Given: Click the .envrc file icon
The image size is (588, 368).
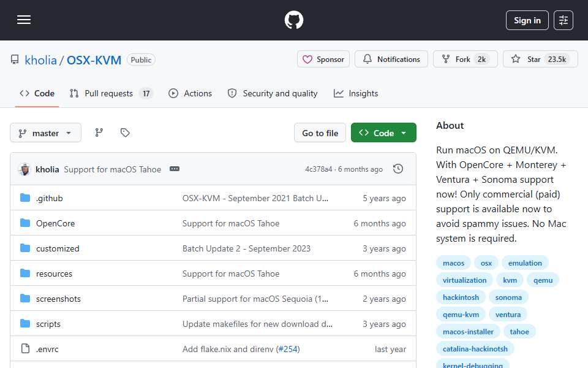Looking at the screenshot, I should coord(25,349).
